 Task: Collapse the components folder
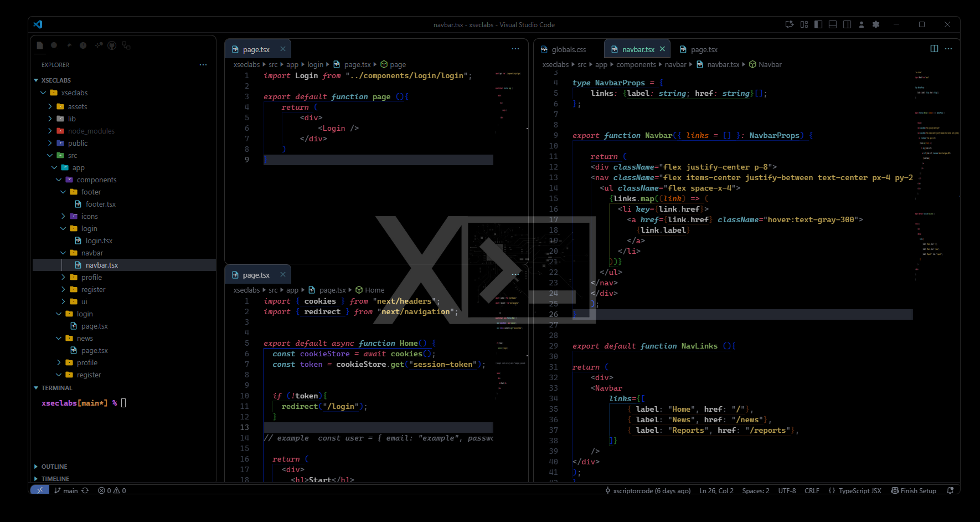pyautogui.click(x=59, y=180)
